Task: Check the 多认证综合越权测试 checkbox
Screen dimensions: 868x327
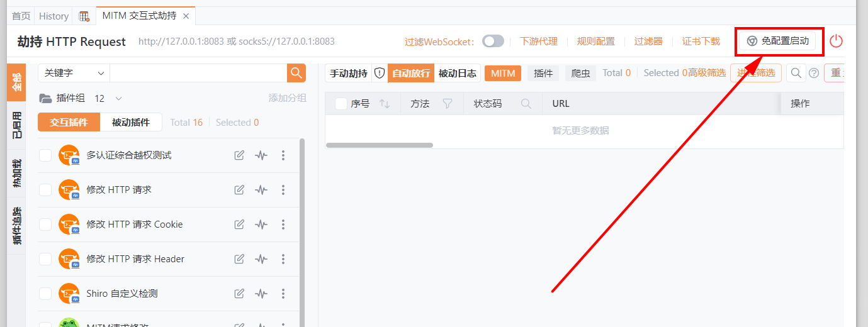Action: click(x=45, y=155)
